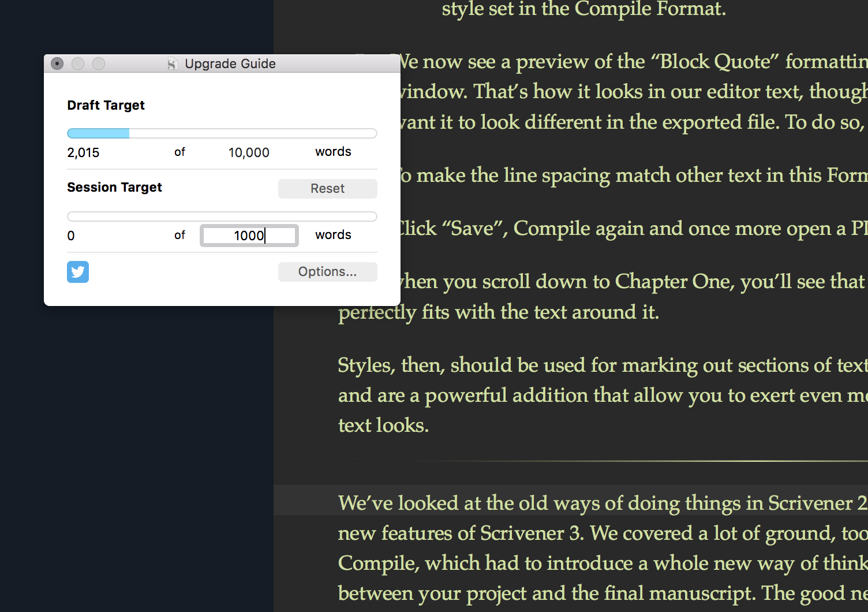Click the paragraph starting 'Styles, then, should'
This screenshot has height=612, width=868.
pyautogui.click(x=603, y=395)
